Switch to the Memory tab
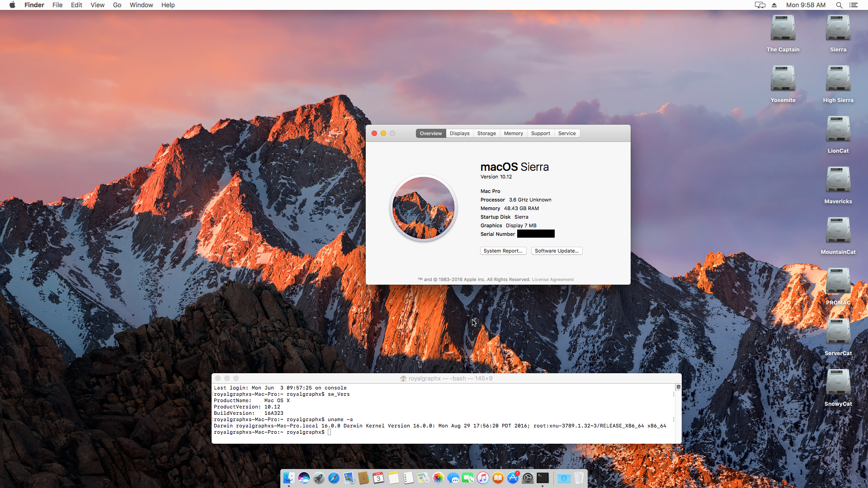This screenshot has width=868, height=488. (x=514, y=133)
